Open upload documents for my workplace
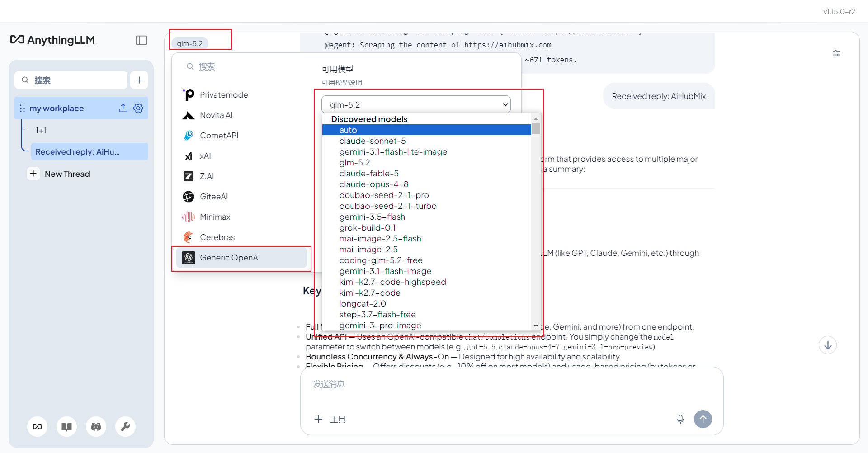Viewport: 868px width, 453px height. [x=123, y=108]
